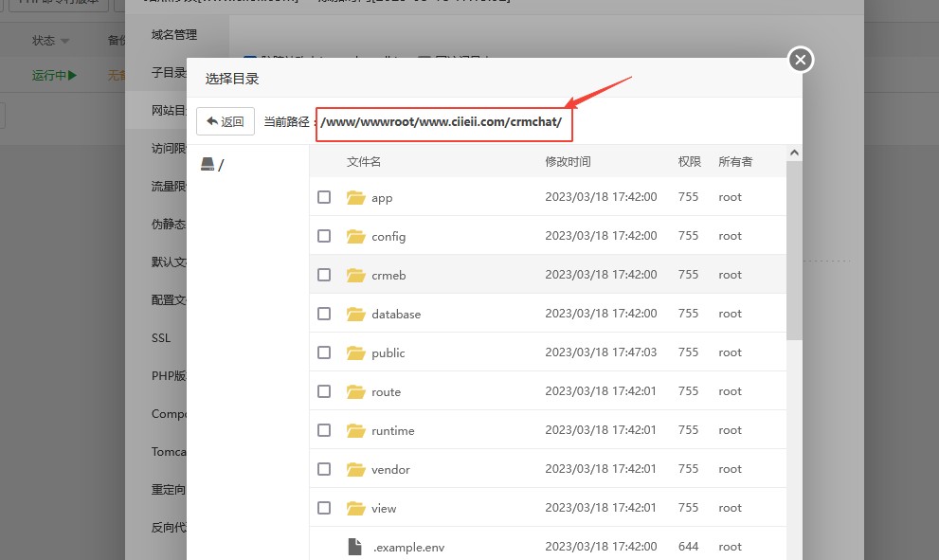The height and width of the screenshot is (560, 939).
Task: Click the folder icon next to vendor
Action: pos(354,468)
